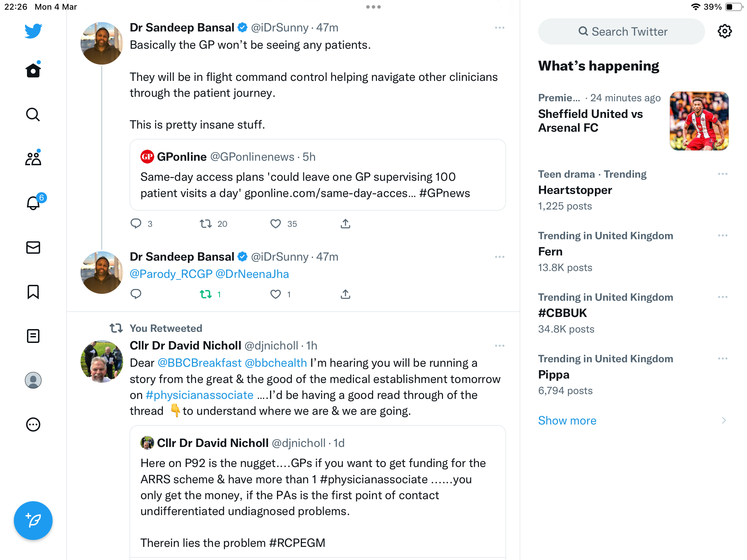
Task: Open the Messages envelope icon
Action: [33, 248]
